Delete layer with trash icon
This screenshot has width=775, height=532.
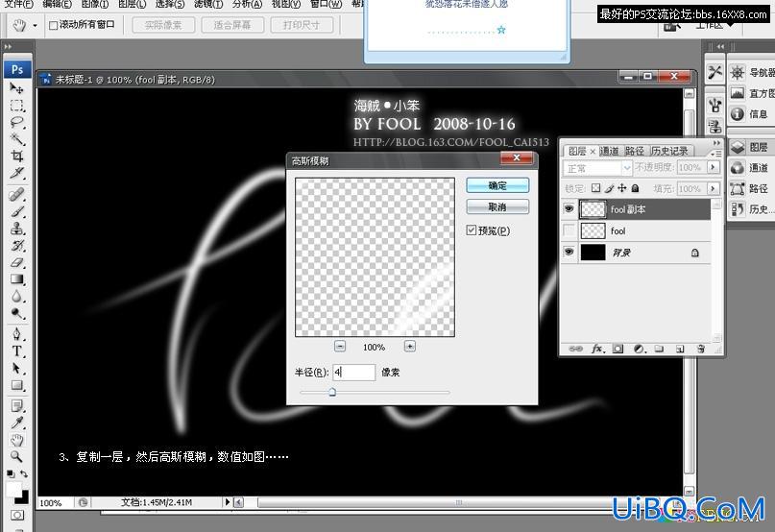(701, 349)
